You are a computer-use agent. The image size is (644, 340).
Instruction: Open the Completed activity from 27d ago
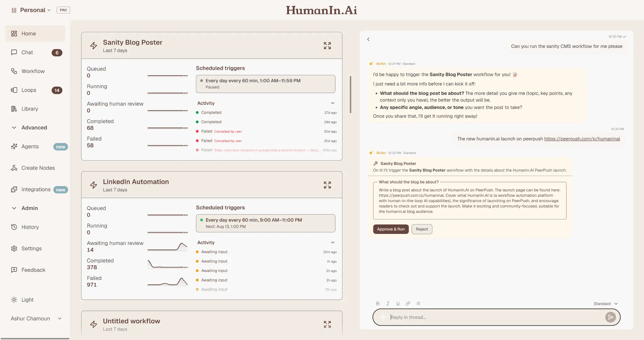[x=266, y=113]
